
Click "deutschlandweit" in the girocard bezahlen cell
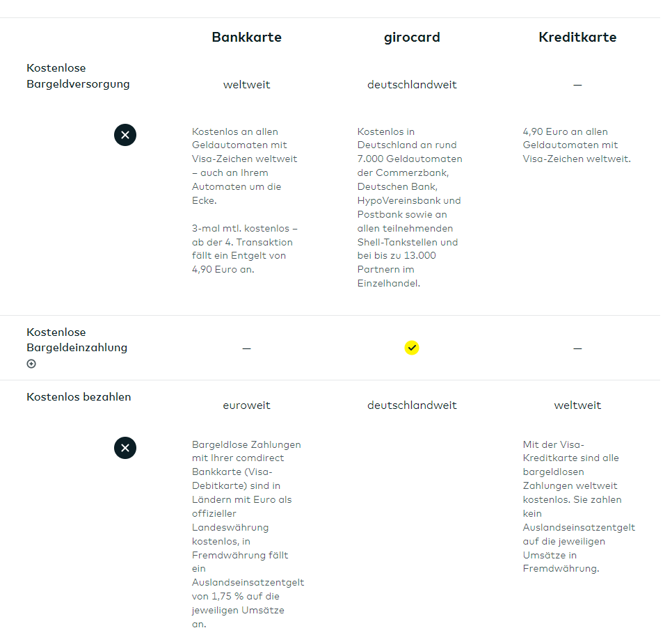click(x=412, y=405)
